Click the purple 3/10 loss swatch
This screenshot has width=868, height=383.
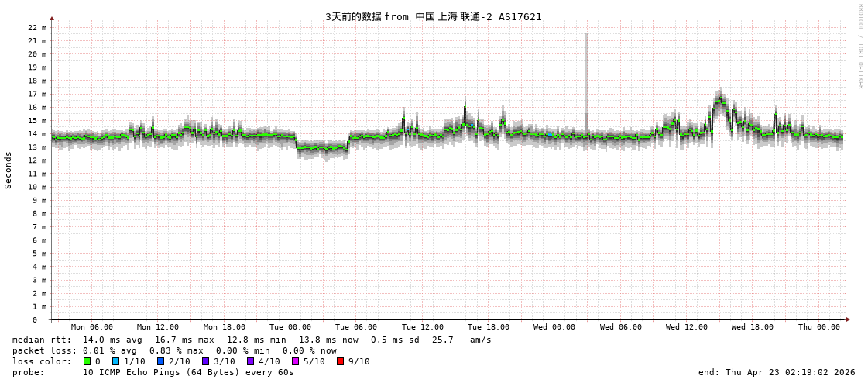click(x=206, y=361)
